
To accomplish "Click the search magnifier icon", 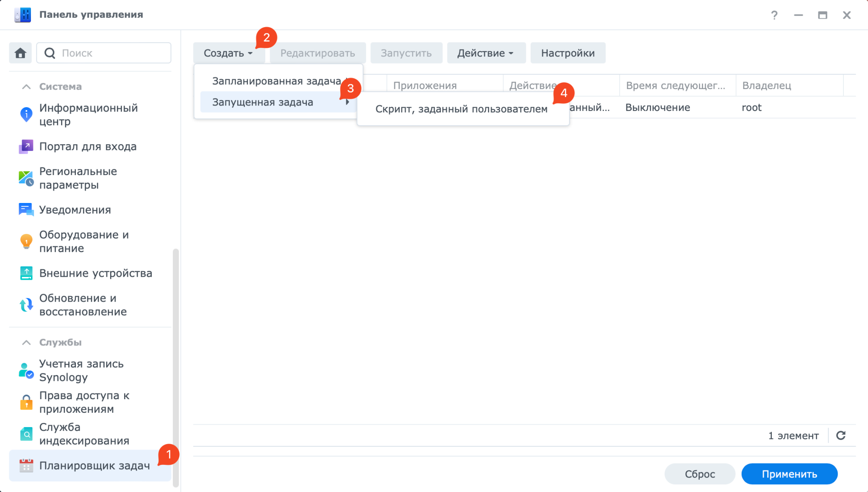I will [x=50, y=53].
